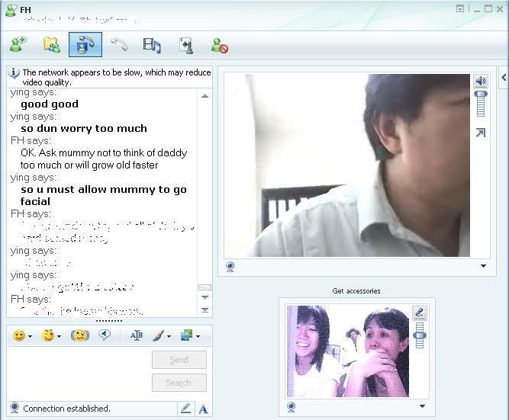Click the slow network info icon
The width and height of the screenshot is (509, 420).
[14, 73]
